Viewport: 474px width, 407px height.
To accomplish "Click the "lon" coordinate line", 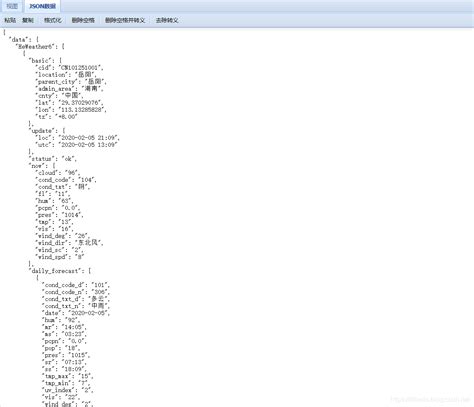I will point(71,110).
